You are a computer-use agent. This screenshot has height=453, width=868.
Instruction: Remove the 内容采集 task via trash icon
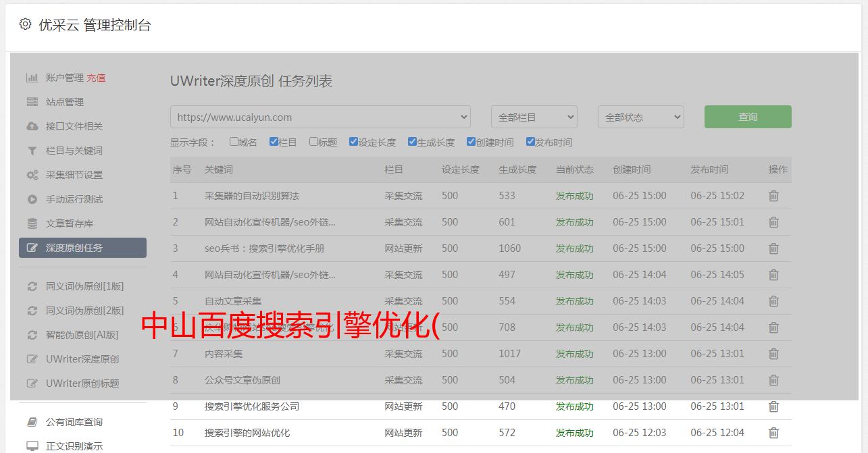point(773,354)
